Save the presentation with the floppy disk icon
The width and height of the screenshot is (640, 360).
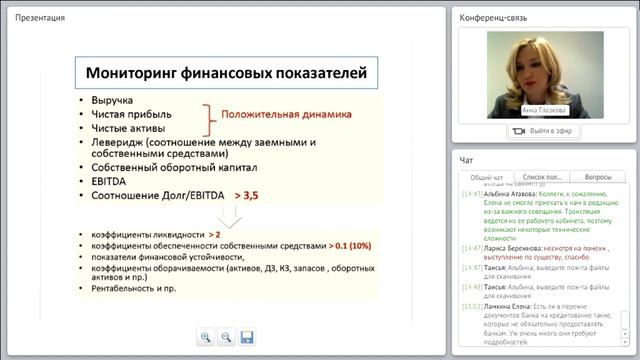click(247, 338)
